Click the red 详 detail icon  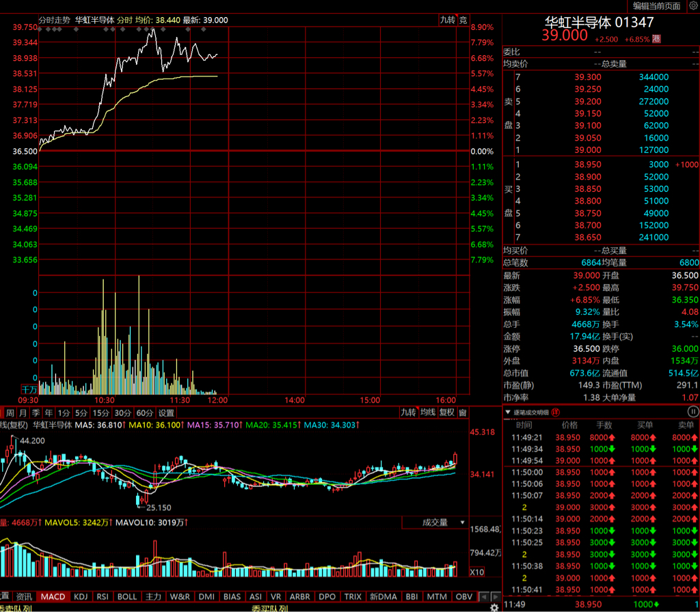point(555,412)
